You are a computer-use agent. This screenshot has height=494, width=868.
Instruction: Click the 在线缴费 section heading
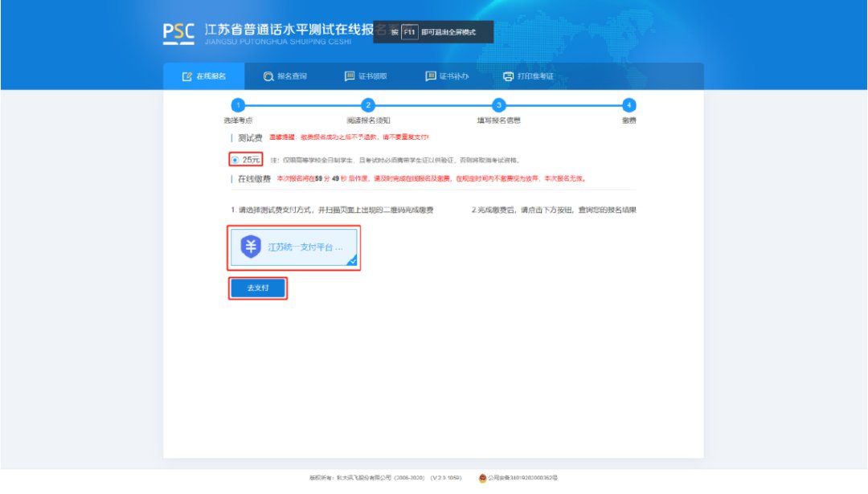tap(254, 178)
